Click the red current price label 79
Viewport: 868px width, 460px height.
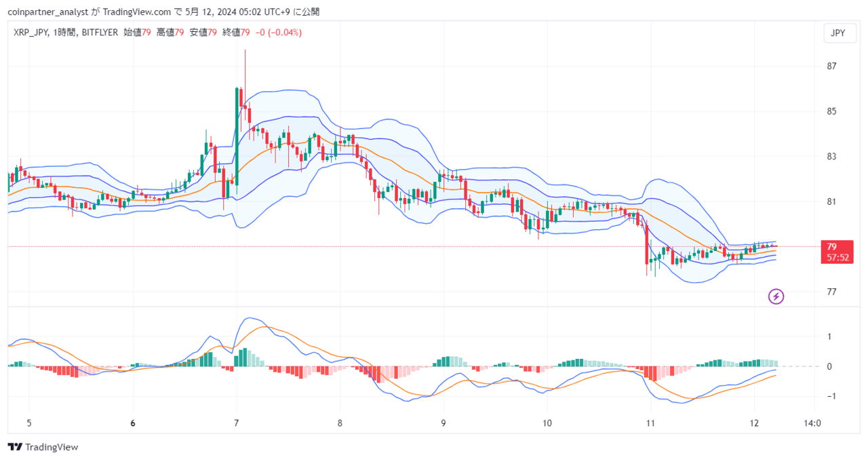[x=835, y=251]
